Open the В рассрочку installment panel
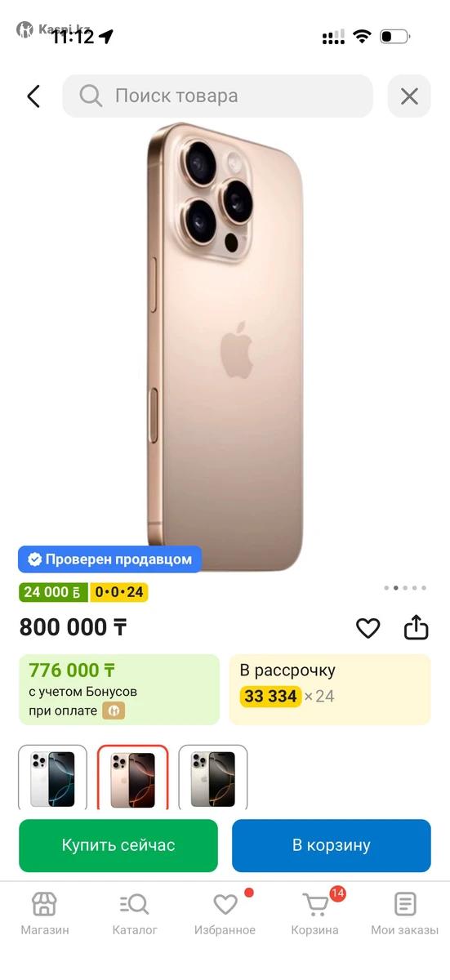This screenshot has height=980, width=450. [330, 689]
